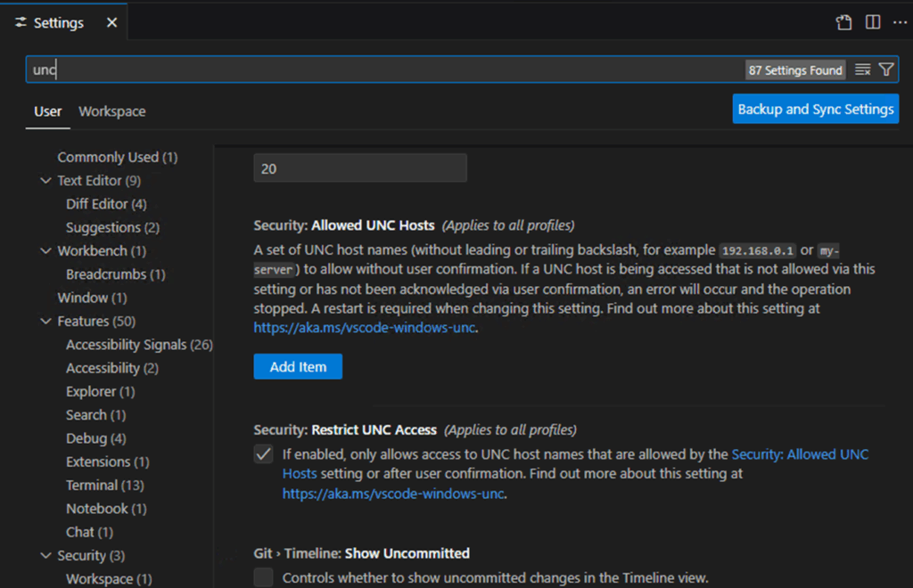Screen dimensions: 913x588
Task: Close the Settings editor tab
Action: tap(111, 23)
